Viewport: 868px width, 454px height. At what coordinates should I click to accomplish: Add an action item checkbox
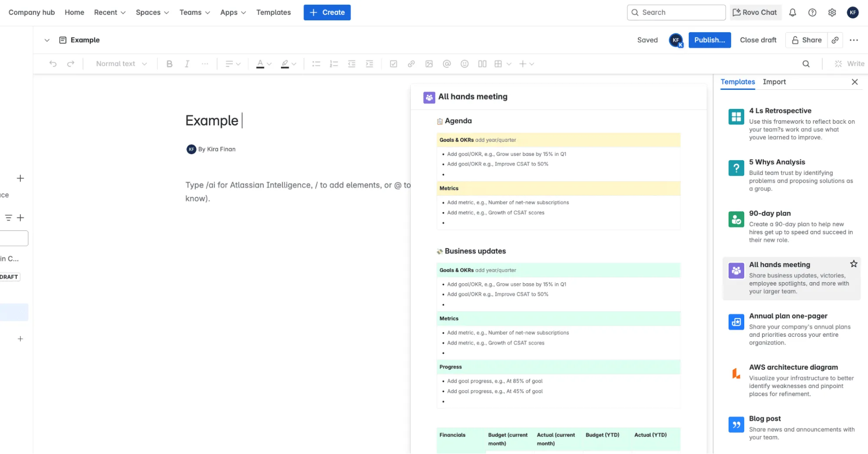393,64
